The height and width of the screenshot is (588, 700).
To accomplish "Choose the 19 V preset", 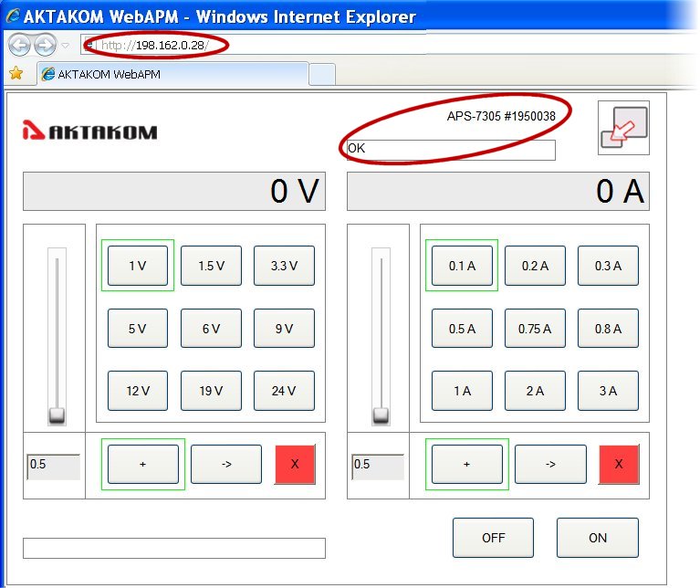I will coord(211,391).
